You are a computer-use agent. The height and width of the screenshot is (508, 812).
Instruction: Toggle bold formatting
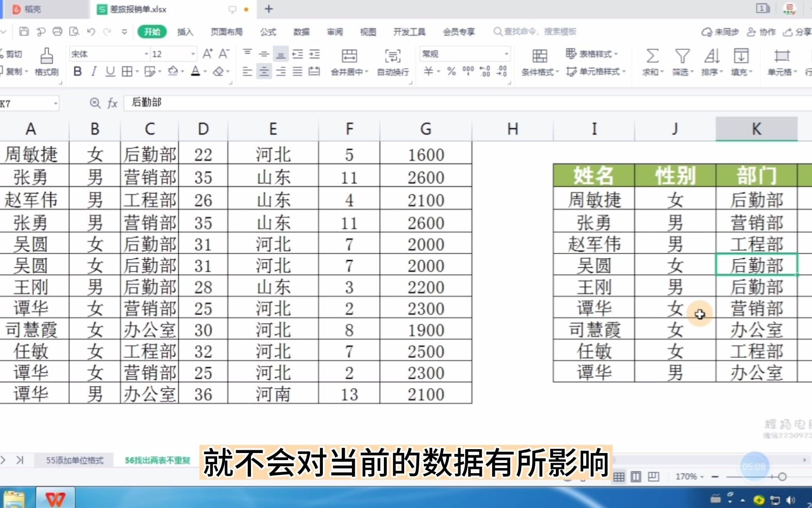[x=78, y=71]
